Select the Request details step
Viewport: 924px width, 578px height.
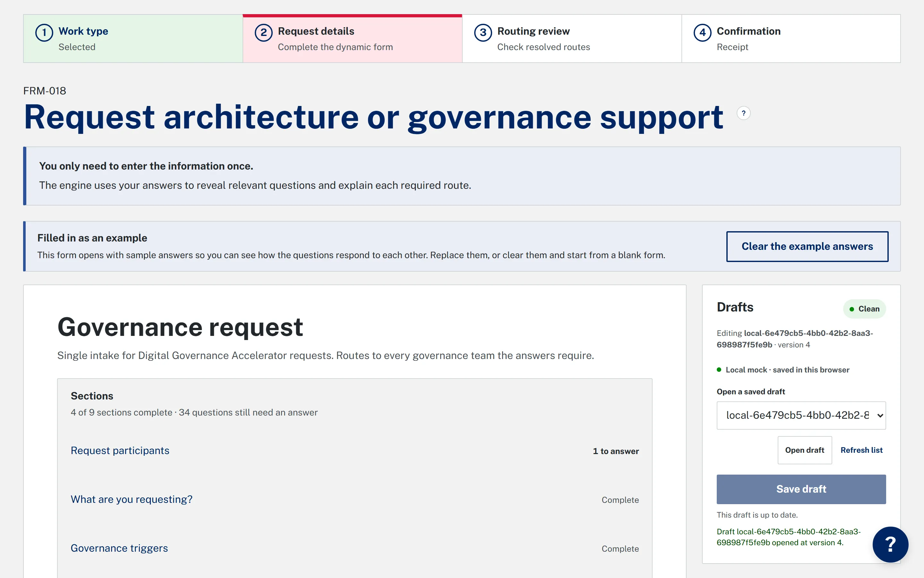point(352,39)
